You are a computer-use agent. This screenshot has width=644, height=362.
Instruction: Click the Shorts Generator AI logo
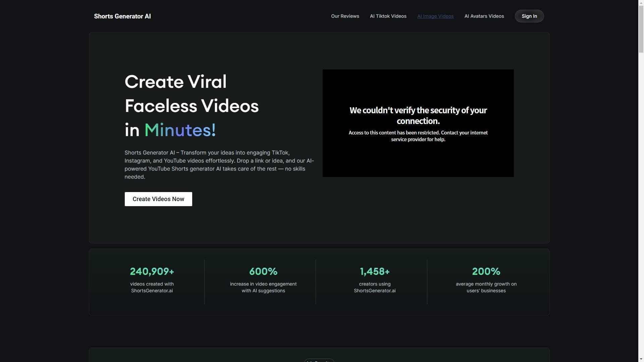(122, 16)
